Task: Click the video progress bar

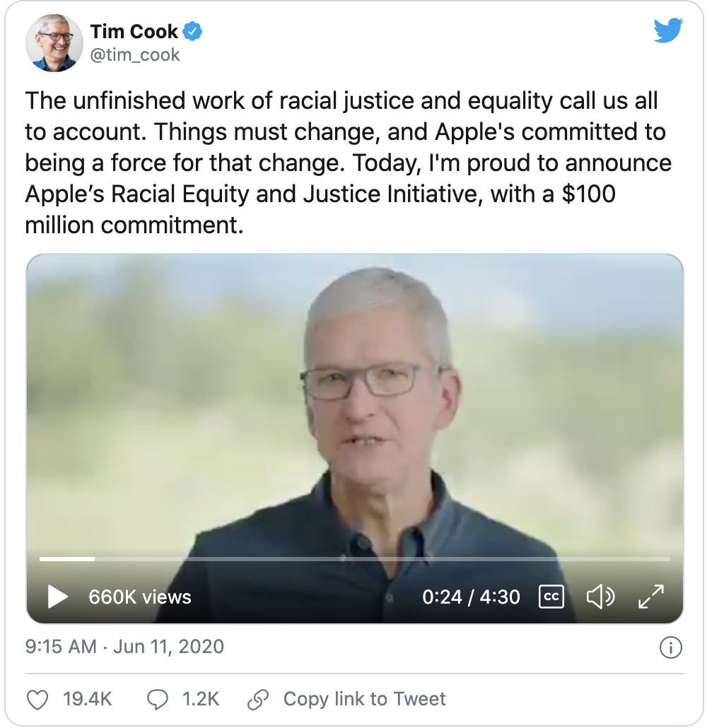Action: [x=353, y=559]
